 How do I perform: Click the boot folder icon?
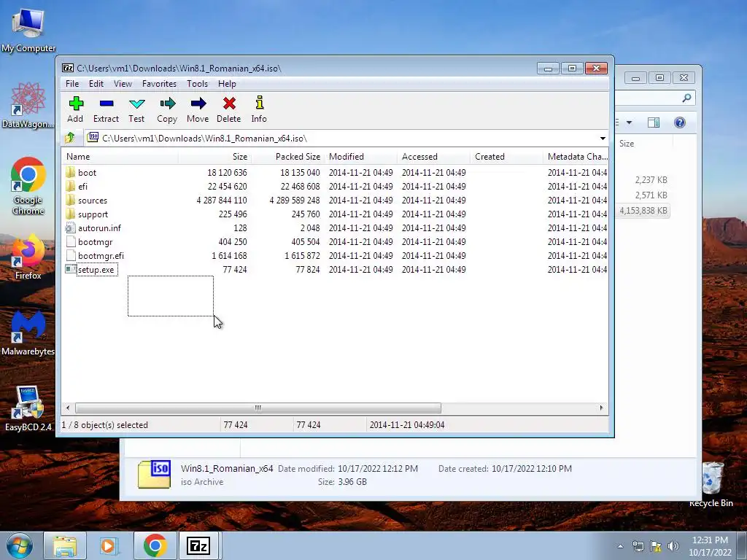[71, 172]
